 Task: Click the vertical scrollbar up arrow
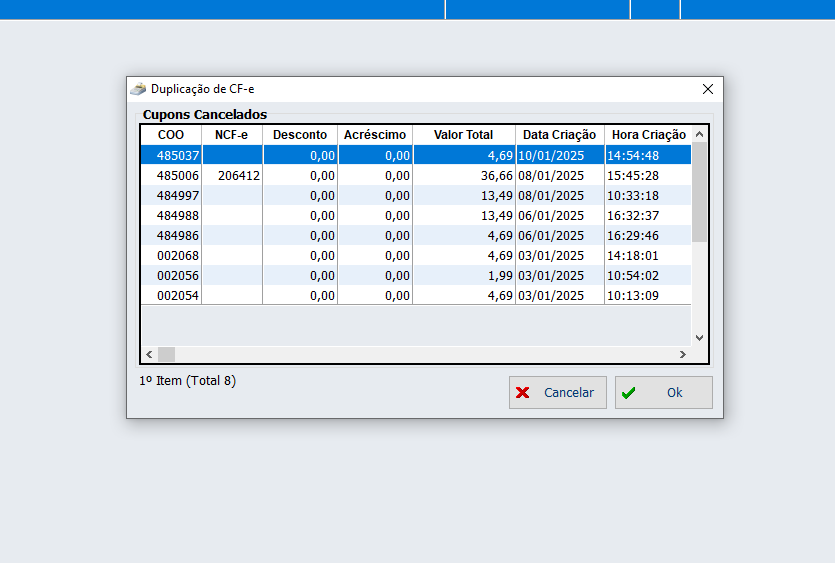tap(699, 134)
